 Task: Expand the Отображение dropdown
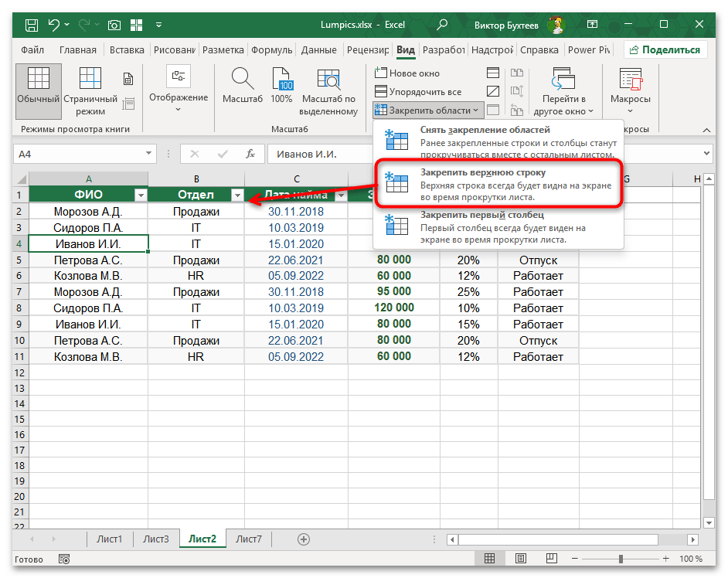[179, 97]
